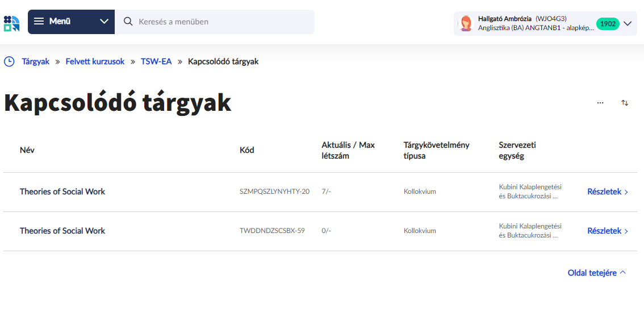
Task: Expand the user profile dropdown arrow
Action: (x=628, y=24)
